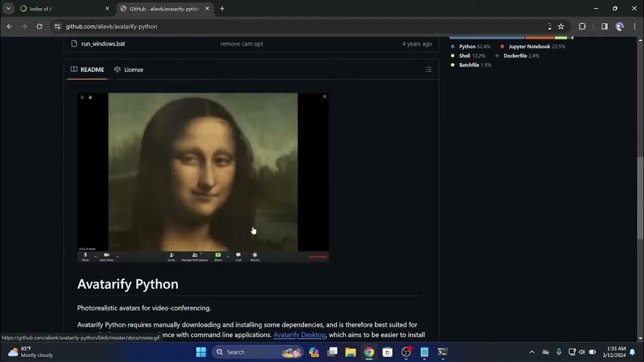Open Chrome's three-dot menu

pos(634,26)
